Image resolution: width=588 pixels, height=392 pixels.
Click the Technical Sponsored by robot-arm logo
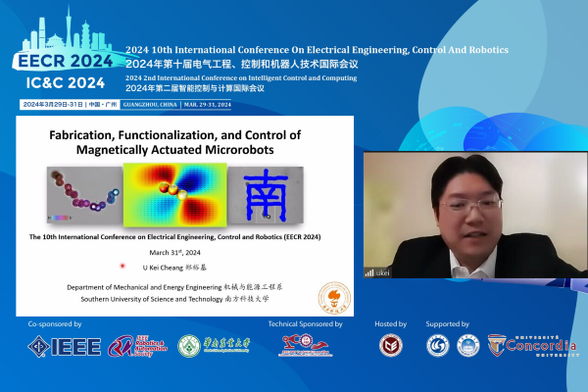point(306,346)
